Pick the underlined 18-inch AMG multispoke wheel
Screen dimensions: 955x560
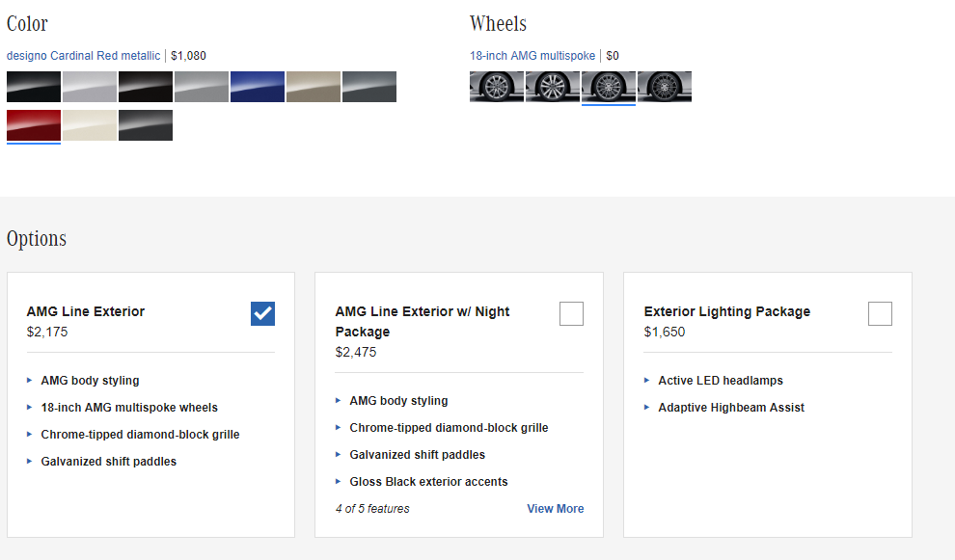tap(609, 87)
